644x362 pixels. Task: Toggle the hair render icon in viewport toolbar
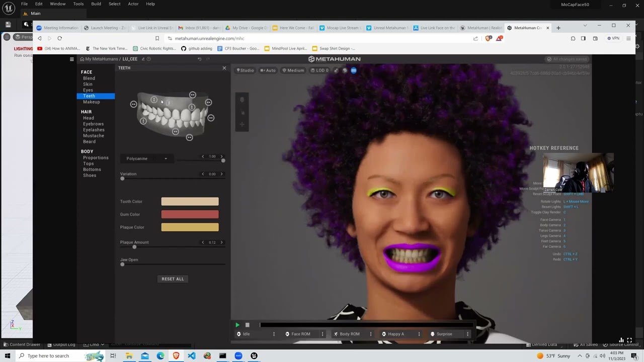[x=345, y=70]
